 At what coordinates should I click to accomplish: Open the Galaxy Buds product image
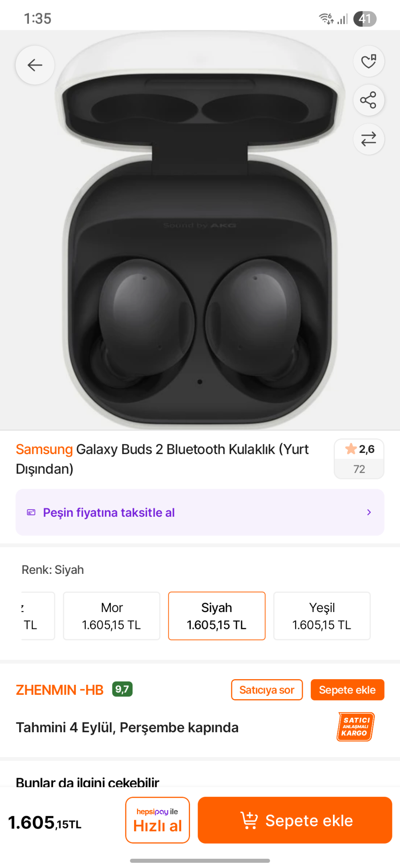200,230
